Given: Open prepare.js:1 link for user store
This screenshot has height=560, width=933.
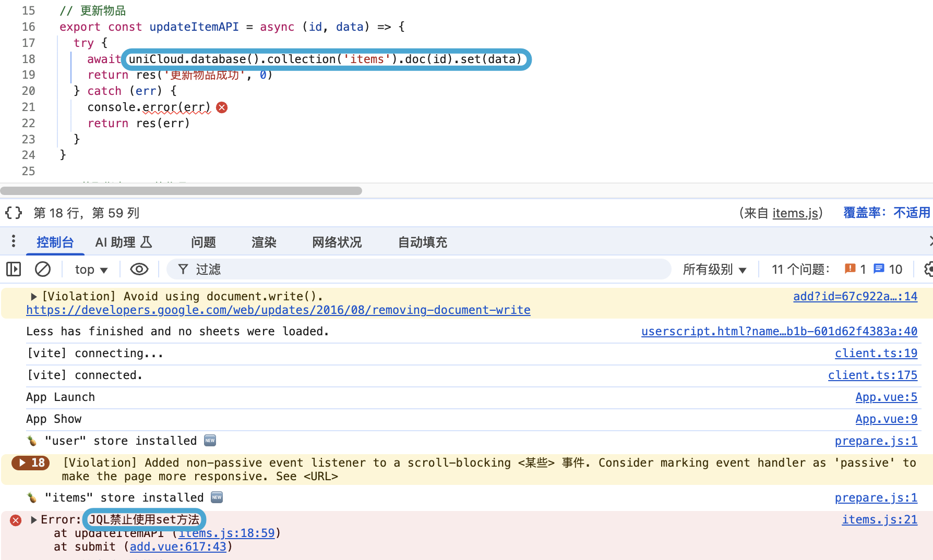Looking at the screenshot, I should (x=876, y=441).
